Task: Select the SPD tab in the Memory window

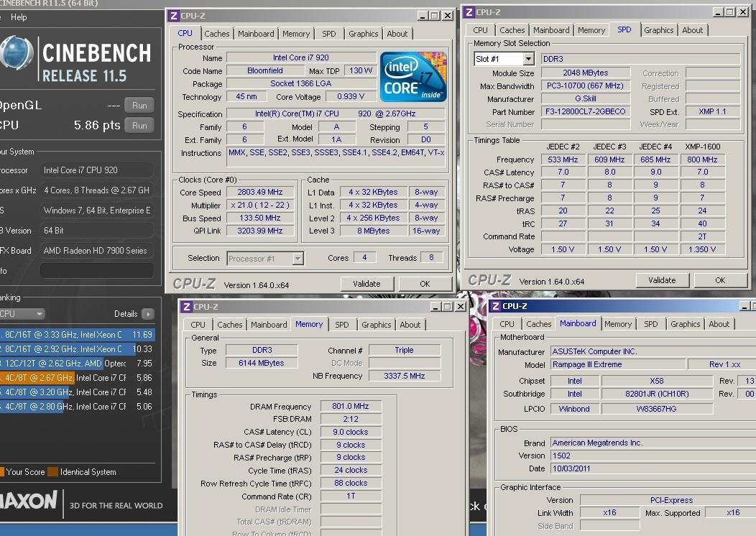Action: pos(342,325)
